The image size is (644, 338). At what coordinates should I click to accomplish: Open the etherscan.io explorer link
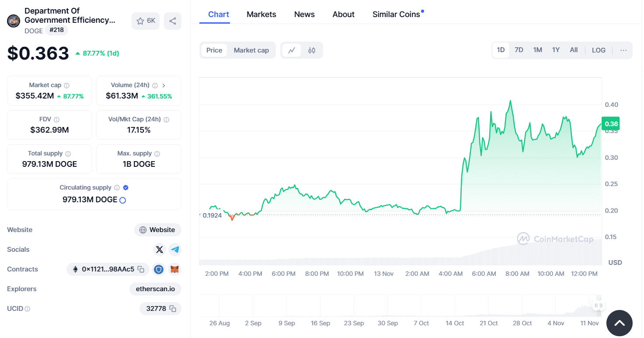point(155,289)
